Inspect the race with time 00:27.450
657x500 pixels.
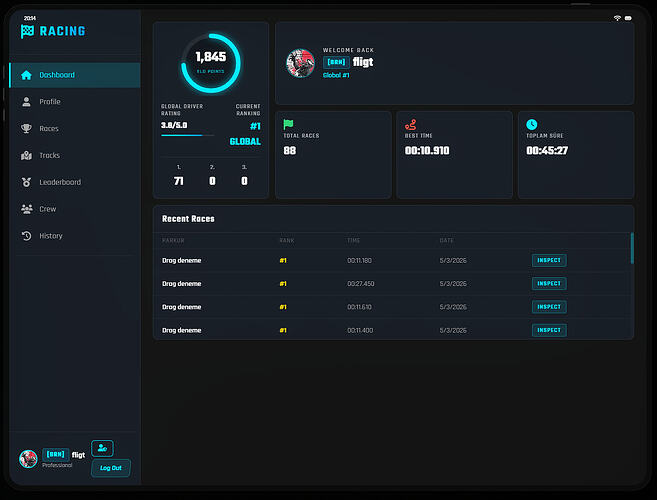[x=549, y=284]
